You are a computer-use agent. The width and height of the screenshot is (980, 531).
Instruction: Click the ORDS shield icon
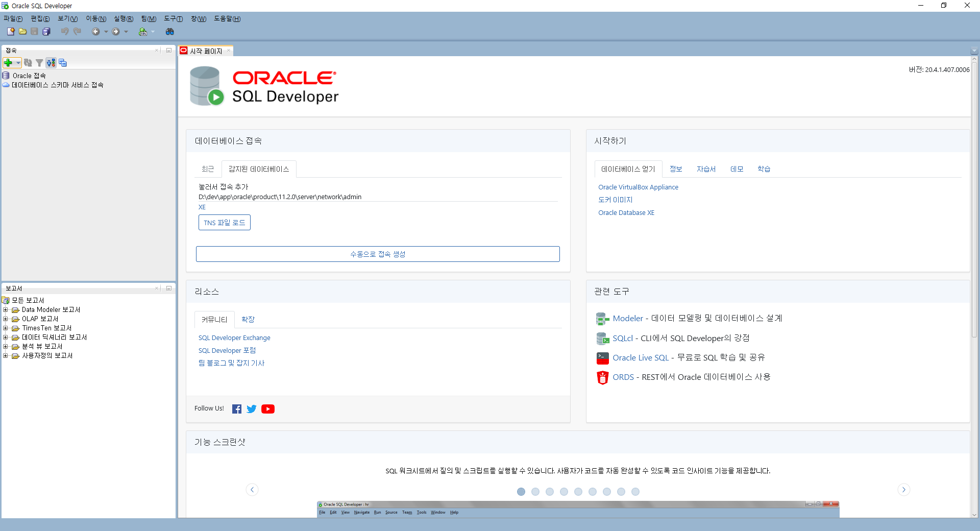coord(603,377)
